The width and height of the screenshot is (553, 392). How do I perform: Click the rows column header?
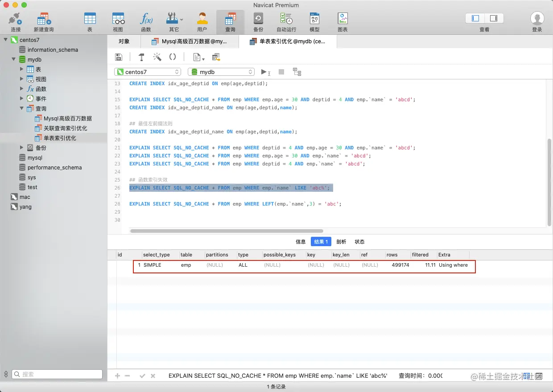click(x=398, y=255)
